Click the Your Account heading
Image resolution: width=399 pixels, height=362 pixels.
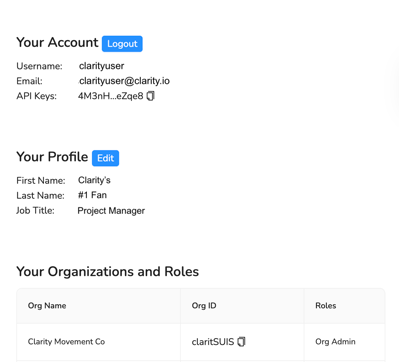(x=57, y=43)
